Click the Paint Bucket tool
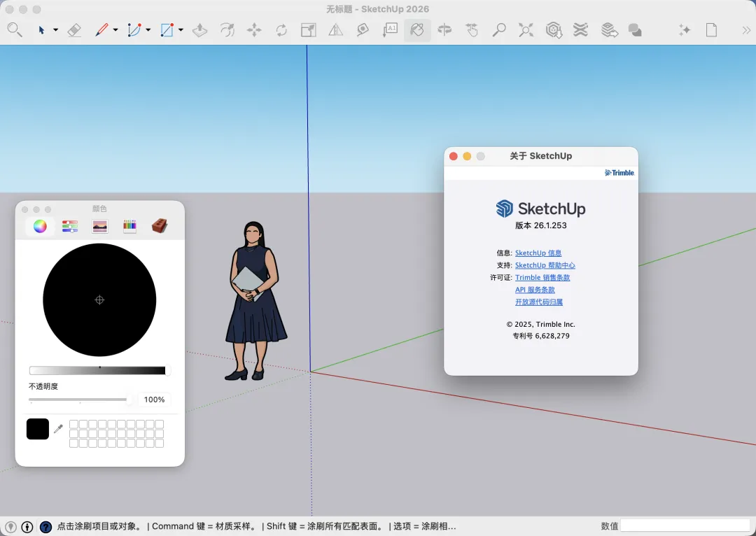This screenshot has width=756, height=536. click(417, 30)
